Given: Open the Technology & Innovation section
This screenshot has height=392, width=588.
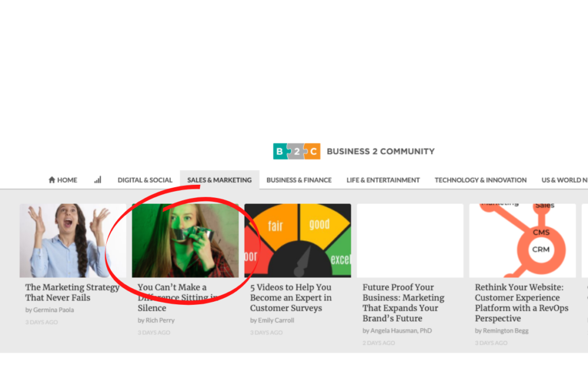Looking at the screenshot, I should [481, 180].
